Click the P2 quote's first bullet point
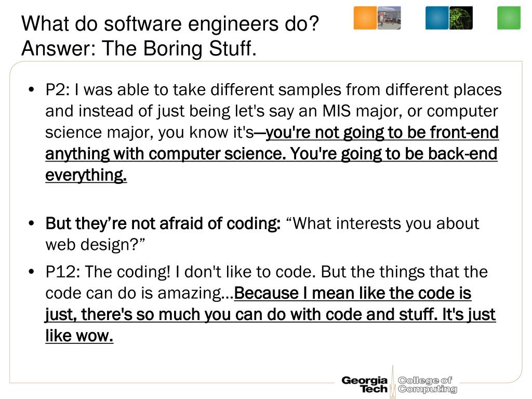 (x=32, y=90)
